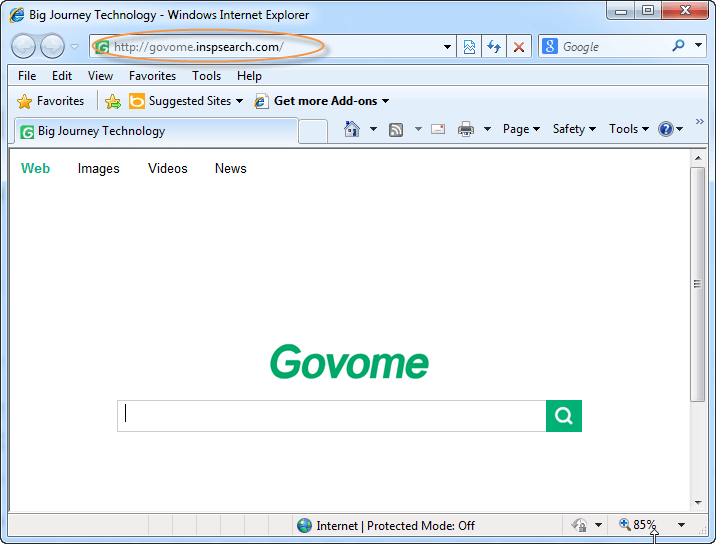The image size is (716, 544).
Task: Click the magnifier search icon in toolbar
Action: coord(678,46)
